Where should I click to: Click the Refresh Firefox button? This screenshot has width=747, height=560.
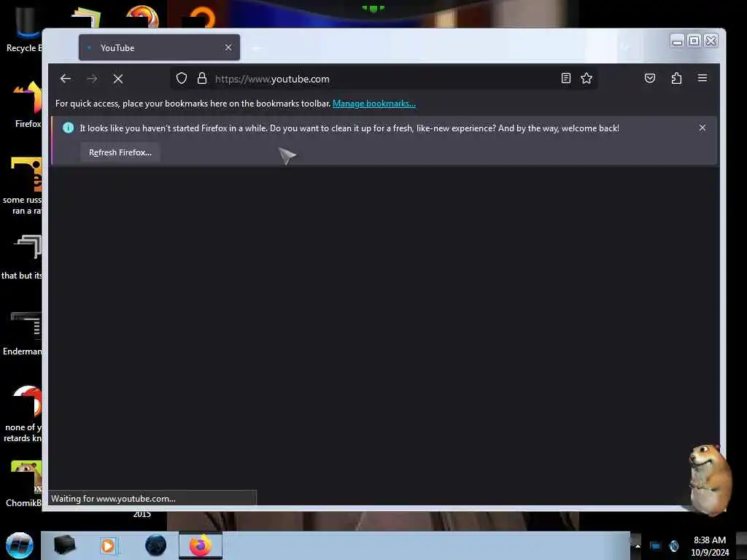(120, 152)
